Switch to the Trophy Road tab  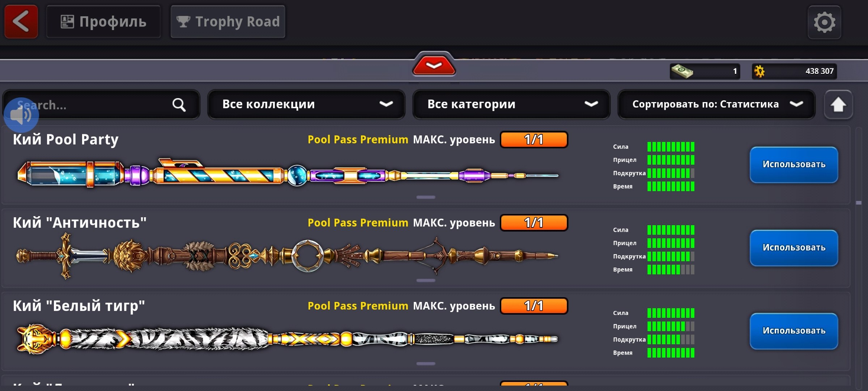[228, 22]
